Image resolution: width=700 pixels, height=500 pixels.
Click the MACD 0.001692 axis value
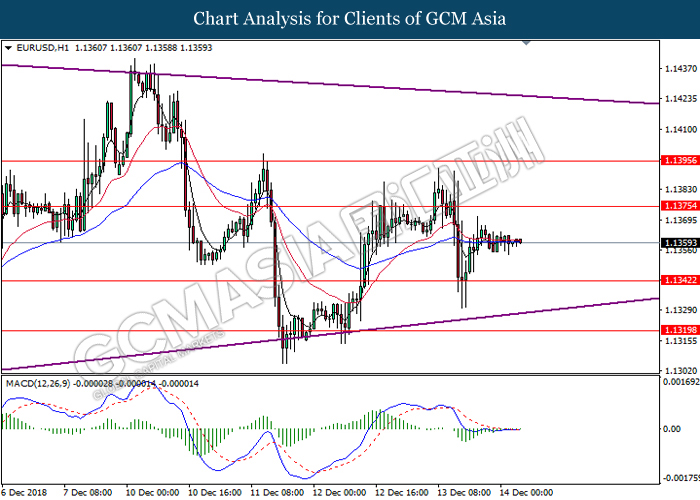pos(681,382)
